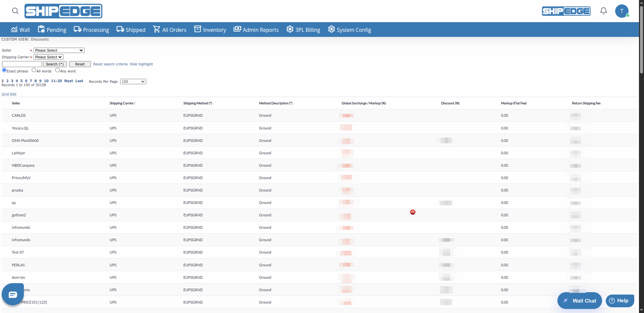The height and width of the screenshot is (313, 644).
Task: Click the search magnifier icon
Action: click(x=15, y=11)
